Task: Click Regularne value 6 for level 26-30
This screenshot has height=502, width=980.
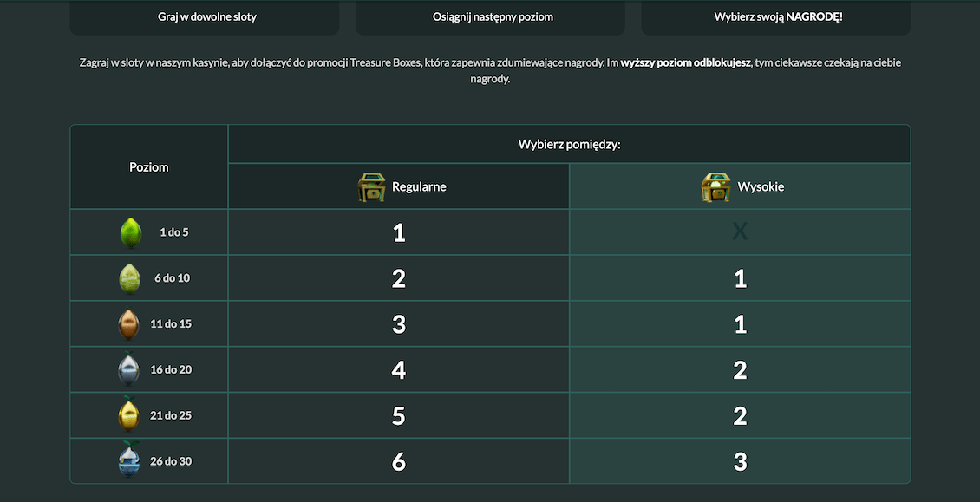Action: 399,461
